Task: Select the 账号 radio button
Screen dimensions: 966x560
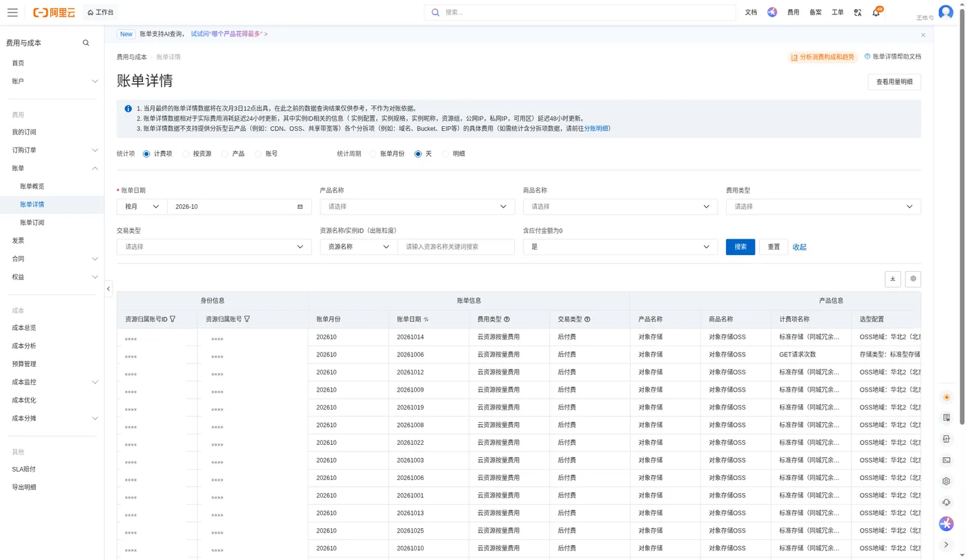Action: (258, 154)
